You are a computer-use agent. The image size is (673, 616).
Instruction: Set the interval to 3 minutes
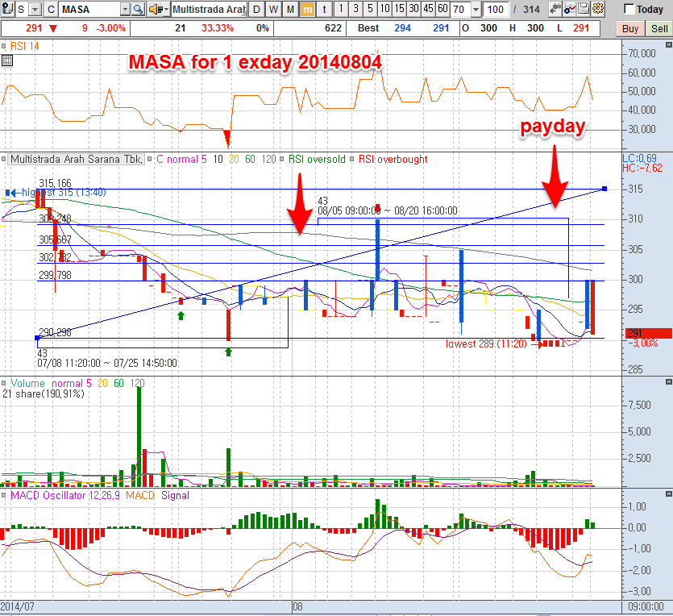(355, 9)
